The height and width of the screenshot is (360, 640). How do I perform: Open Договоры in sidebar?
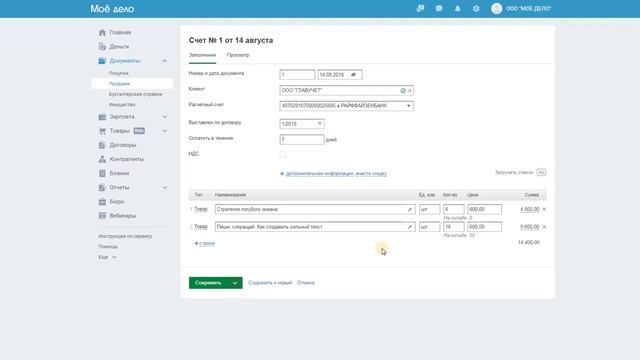coord(122,145)
